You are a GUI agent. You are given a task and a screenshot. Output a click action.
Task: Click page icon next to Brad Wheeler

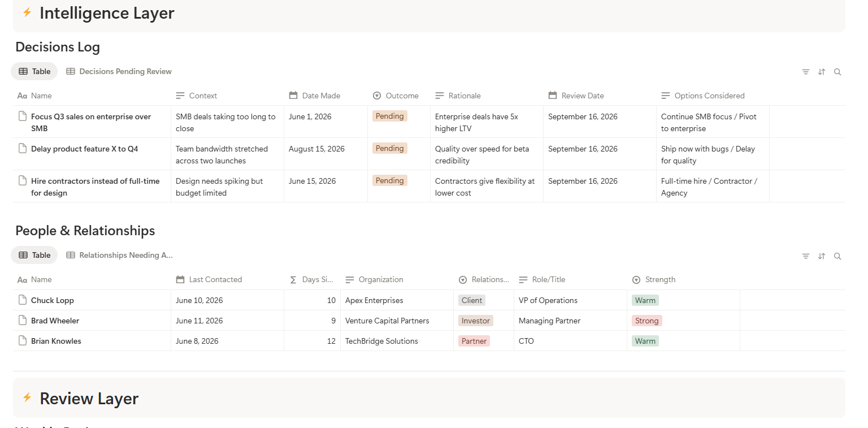point(23,321)
